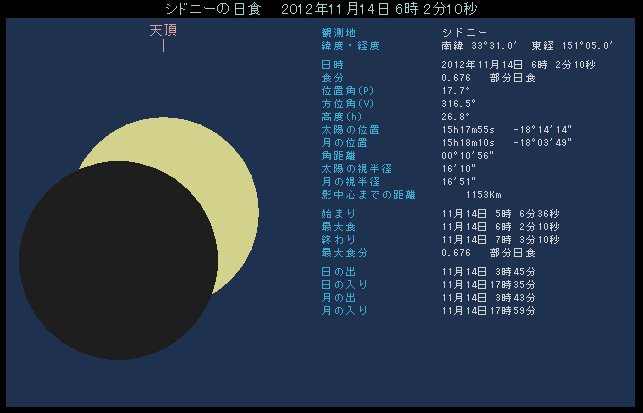Click the 位置角(P) label

(x=338, y=91)
